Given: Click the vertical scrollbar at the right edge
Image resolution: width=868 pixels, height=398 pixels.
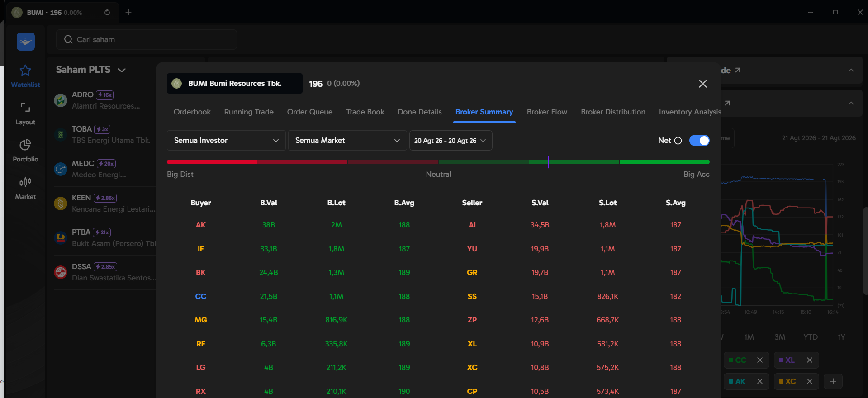Looking at the screenshot, I should pyautogui.click(x=865, y=251).
